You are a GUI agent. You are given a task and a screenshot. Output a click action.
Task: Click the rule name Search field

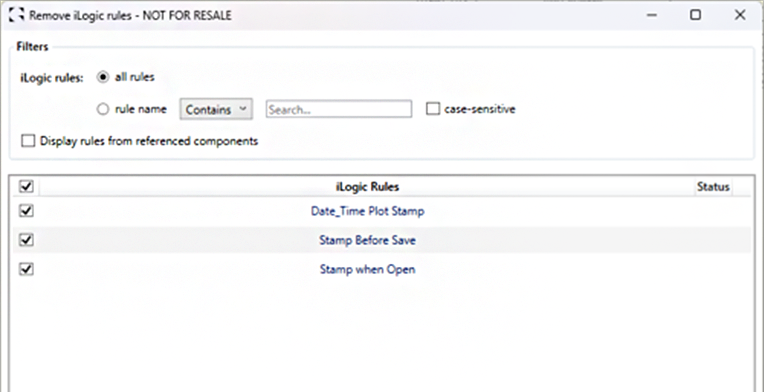339,110
